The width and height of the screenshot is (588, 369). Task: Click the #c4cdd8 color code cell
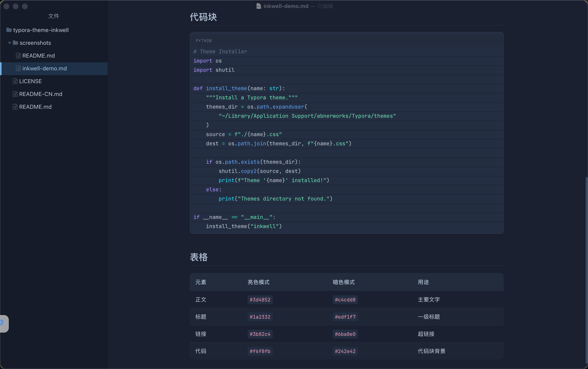pyautogui.click(x=345, y=300)
